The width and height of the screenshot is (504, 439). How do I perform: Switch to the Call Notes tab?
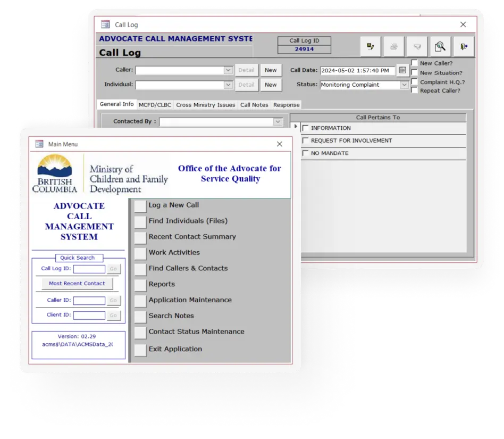point(254,105)
